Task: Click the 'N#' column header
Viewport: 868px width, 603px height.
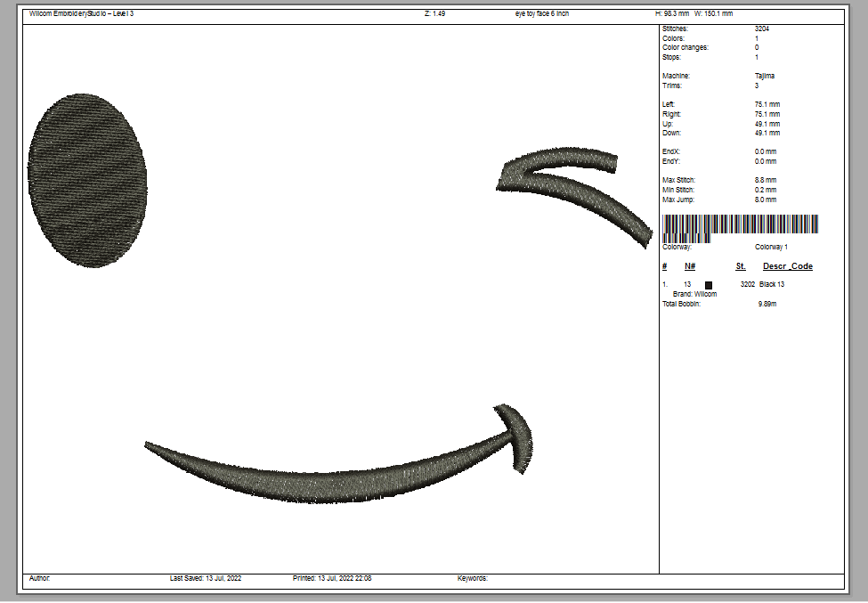Action: 690,266
